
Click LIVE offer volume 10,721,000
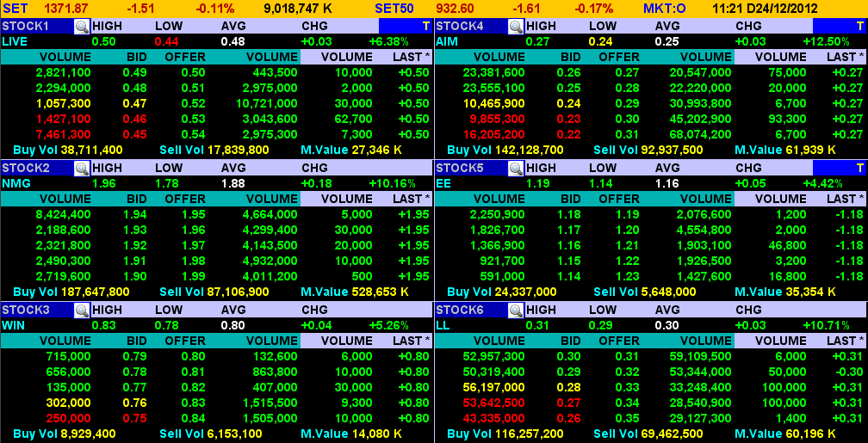coord(266,103)
